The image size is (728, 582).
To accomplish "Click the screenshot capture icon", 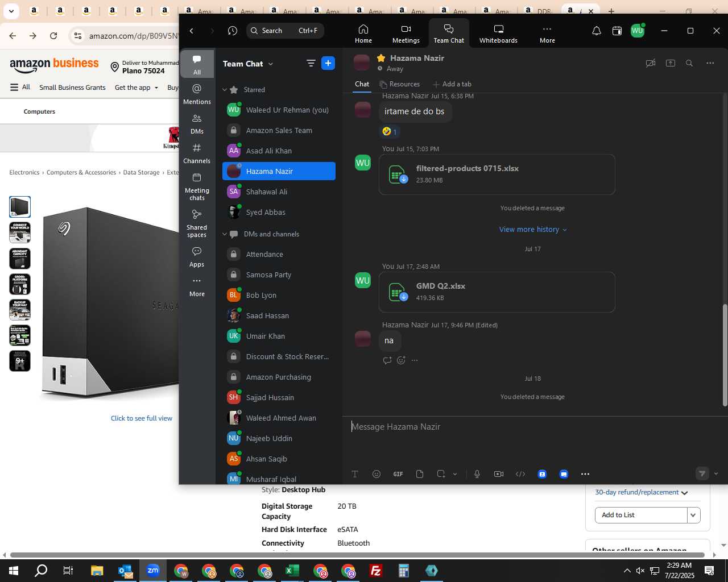I will [441, 474].
